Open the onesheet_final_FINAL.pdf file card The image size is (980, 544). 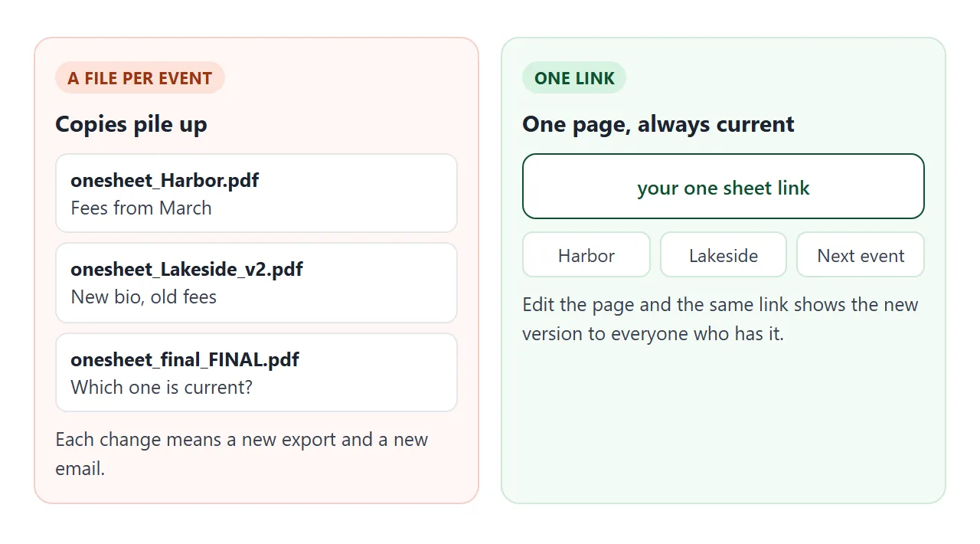click(x=256, y=372)
